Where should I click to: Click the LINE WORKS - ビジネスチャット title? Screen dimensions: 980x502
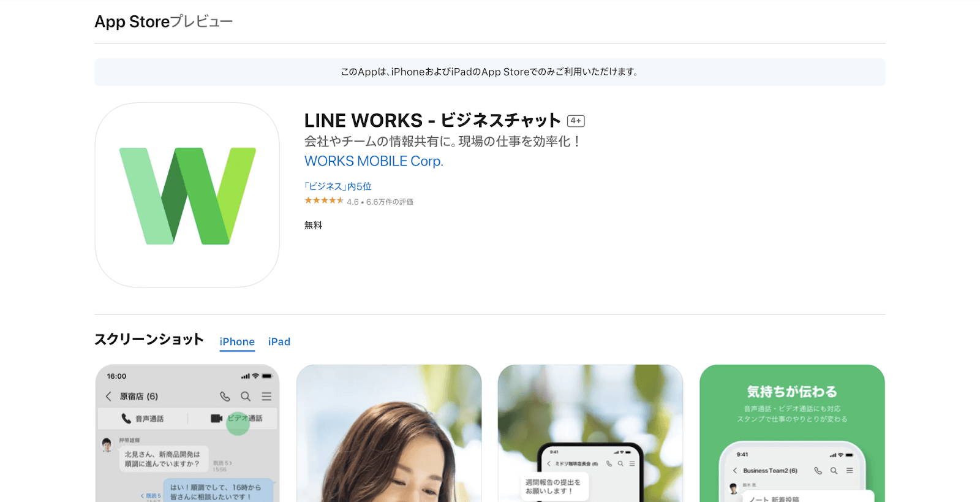click(x=432, y=120)
